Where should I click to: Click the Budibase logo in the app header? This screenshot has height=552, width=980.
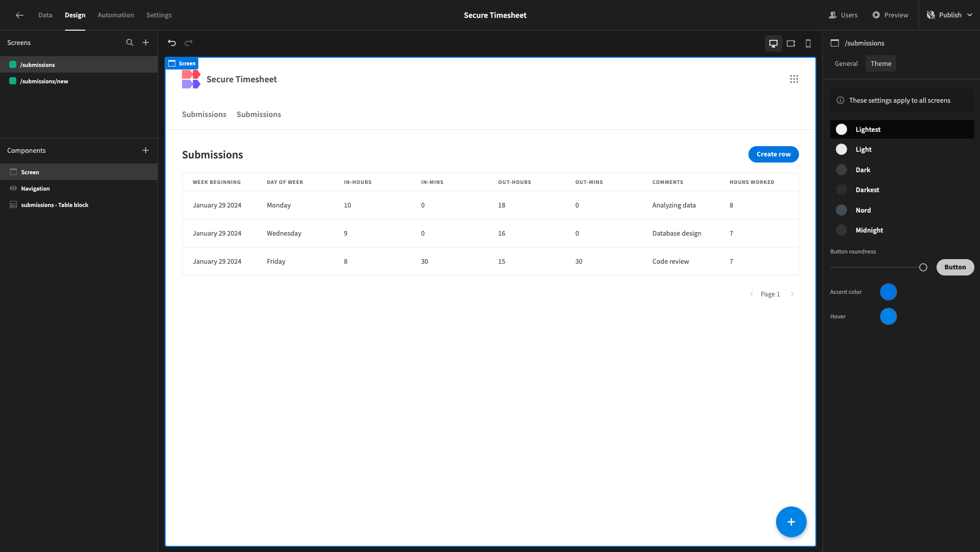pos(191,79)
